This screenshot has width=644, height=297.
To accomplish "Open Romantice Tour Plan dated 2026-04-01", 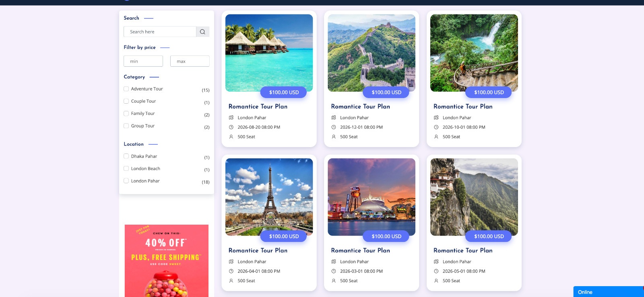I will click(x=258, y=250).
